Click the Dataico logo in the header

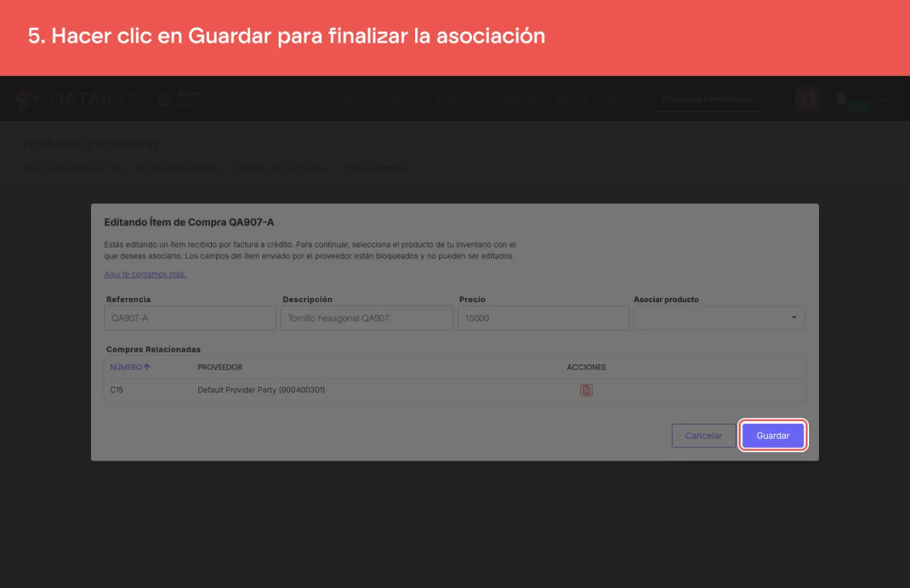(x=75, y=99)
